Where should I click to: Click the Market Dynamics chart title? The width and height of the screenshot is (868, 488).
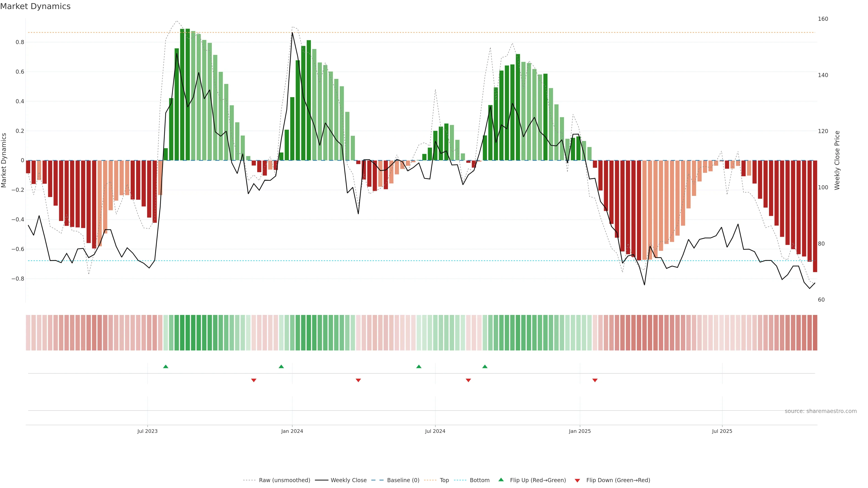(35, 6)
